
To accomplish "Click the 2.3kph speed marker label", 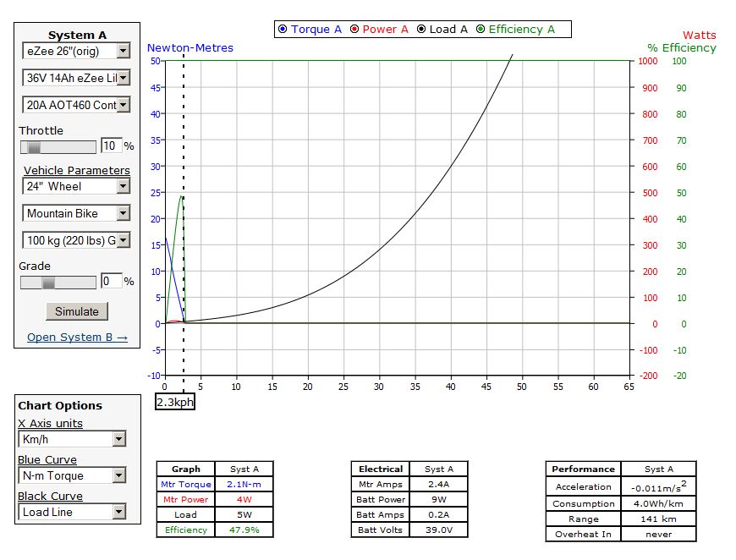I will pyautogui.click(x=175, y=402).
